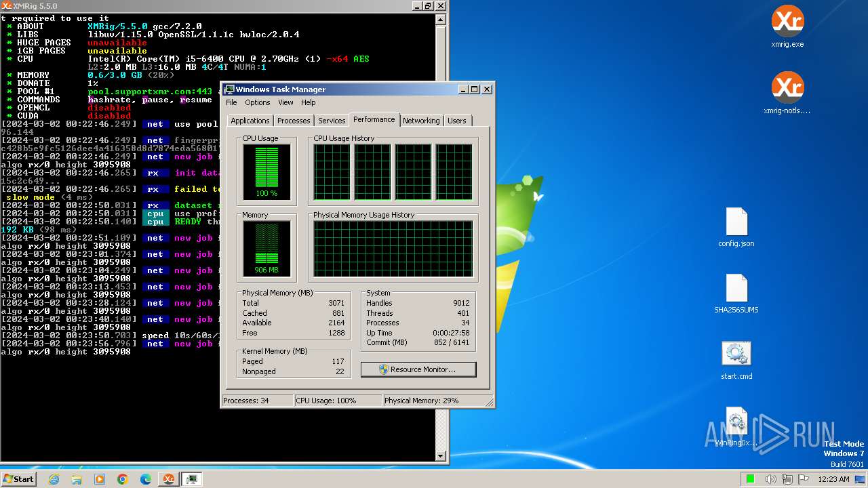The width and height of the screenshot is (868, 488).
Task: Click XMRig console scroll down arrow
Action: point(441,456)
